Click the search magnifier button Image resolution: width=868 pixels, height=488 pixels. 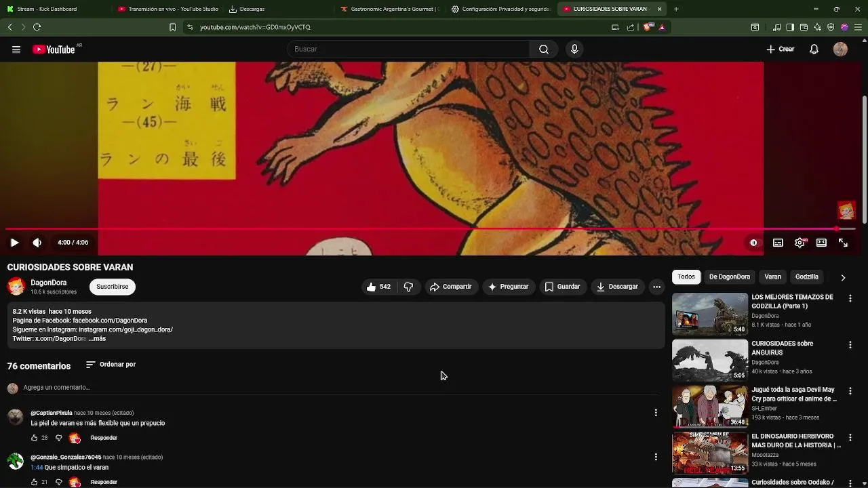click(544, 49)
